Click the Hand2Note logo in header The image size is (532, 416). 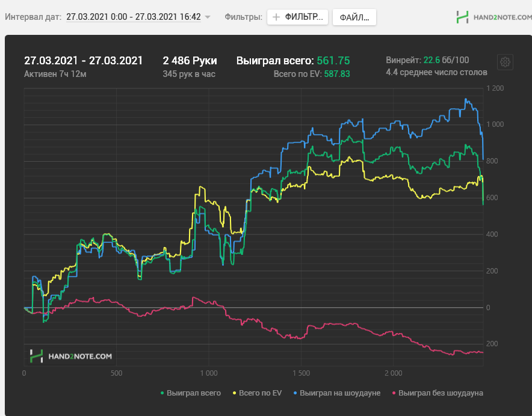462,17
